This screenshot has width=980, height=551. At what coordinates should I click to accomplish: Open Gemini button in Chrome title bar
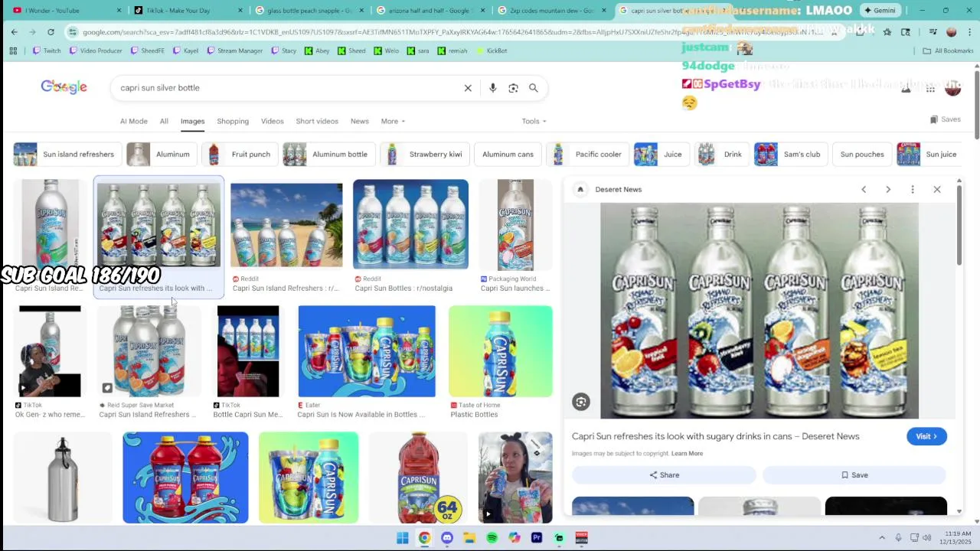pos(880,10)
